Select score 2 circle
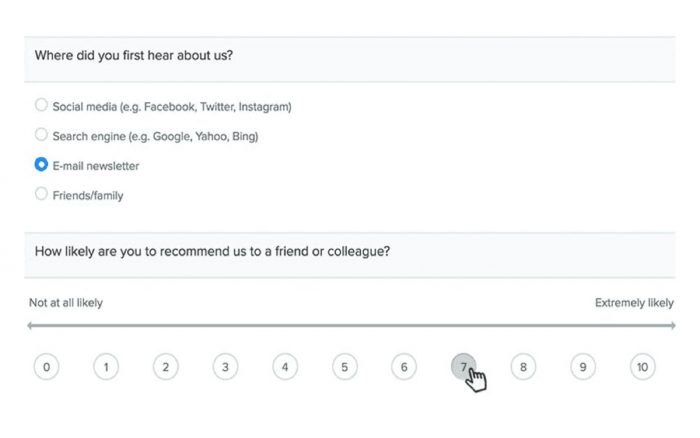700x438 pixels. coord(165,367)
